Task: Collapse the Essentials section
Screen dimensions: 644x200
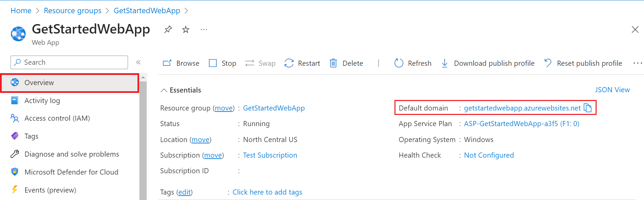Action: tap(164, 90)
